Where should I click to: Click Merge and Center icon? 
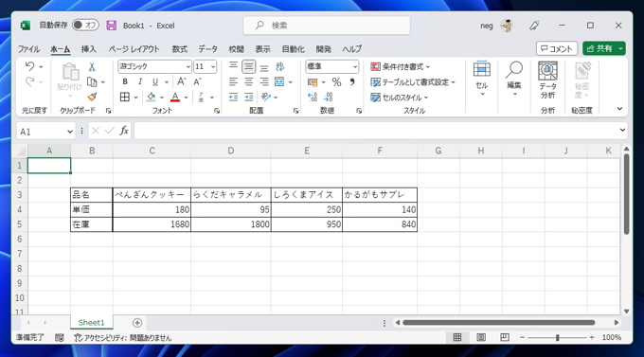(279, 81)
